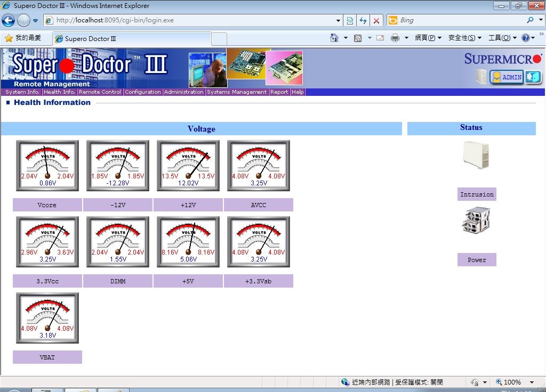Click the RSS feeds icon
Viewport: 546px width, 392px height.
(358, 38)
